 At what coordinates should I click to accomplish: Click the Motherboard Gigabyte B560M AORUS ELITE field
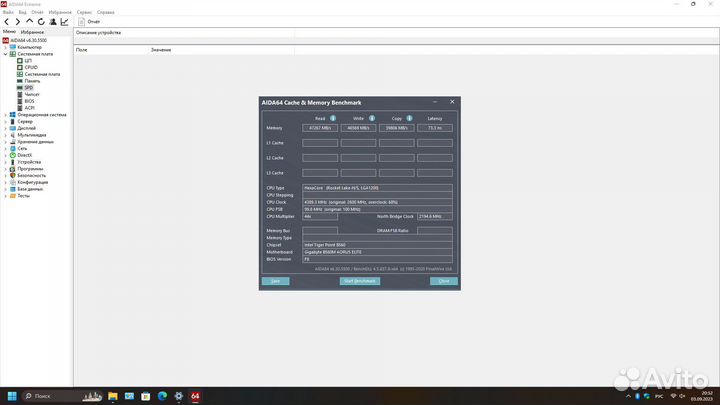tap(377, 252)
